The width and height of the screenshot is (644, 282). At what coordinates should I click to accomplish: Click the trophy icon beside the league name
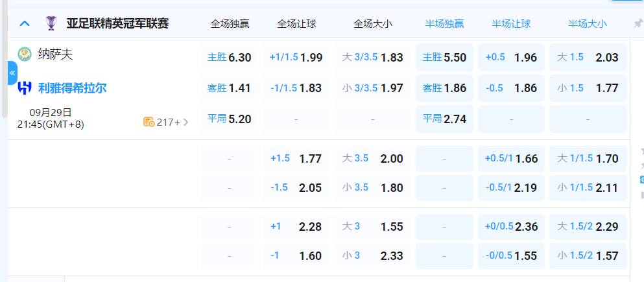click(x=51, y=24)
